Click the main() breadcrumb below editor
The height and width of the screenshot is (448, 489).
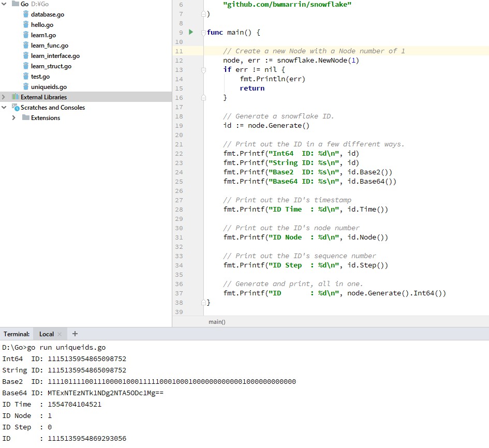coord(217,322)
